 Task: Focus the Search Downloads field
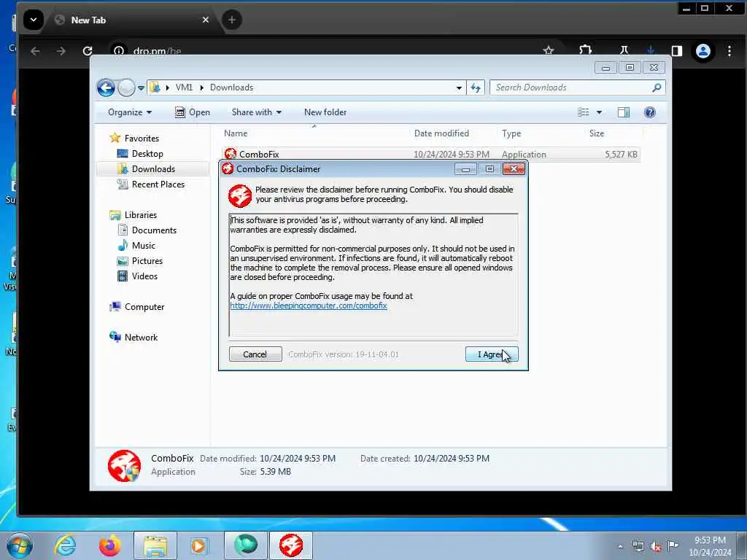click(572, 87)
